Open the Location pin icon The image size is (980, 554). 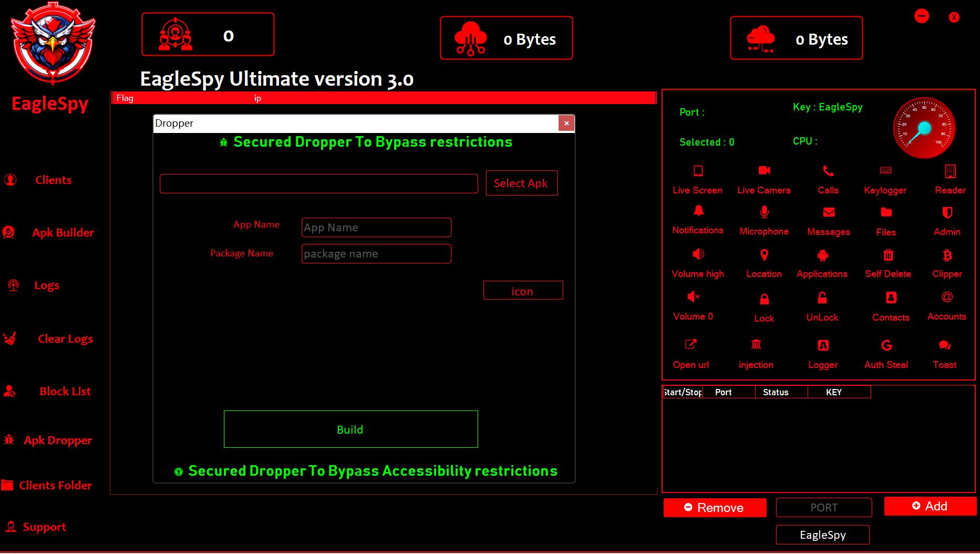coord(765,255)
